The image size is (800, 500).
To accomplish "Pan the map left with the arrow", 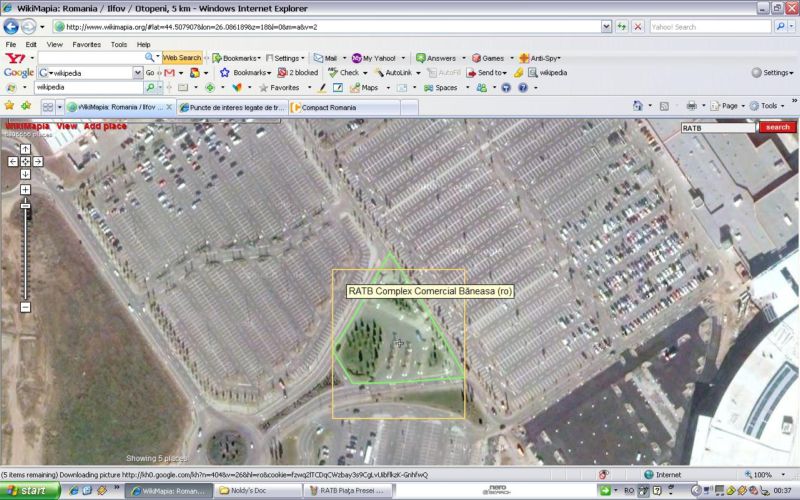I will pos(13,161).
